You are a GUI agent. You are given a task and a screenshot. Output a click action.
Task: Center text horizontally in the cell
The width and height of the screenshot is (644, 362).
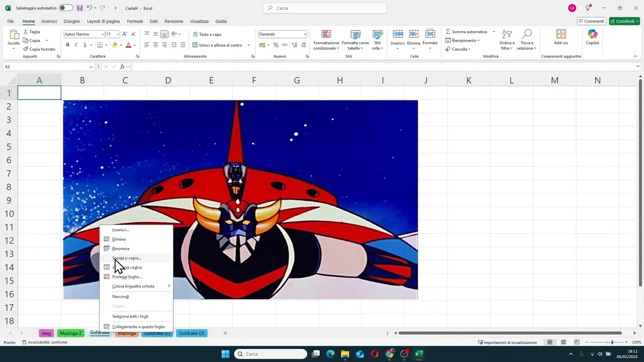155,45
